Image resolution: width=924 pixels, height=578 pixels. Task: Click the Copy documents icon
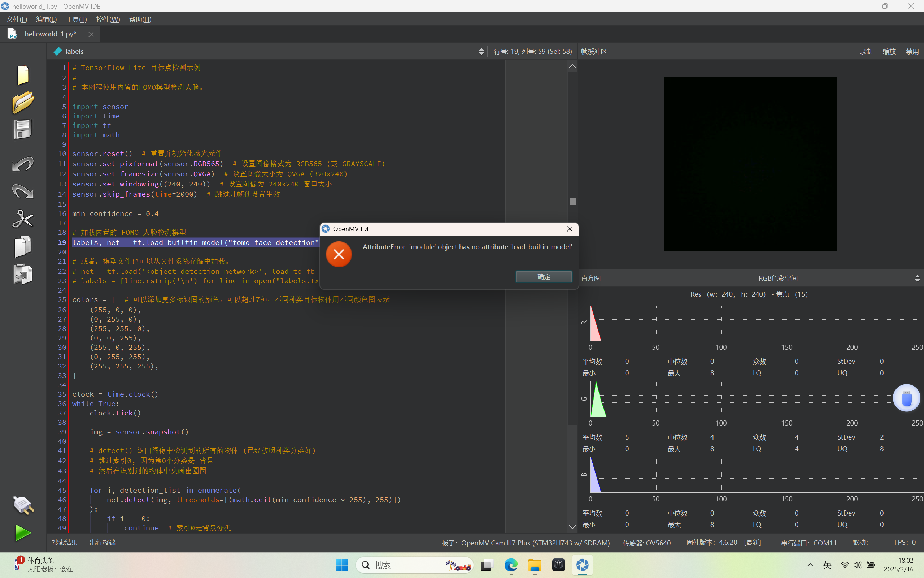point(23,247)
